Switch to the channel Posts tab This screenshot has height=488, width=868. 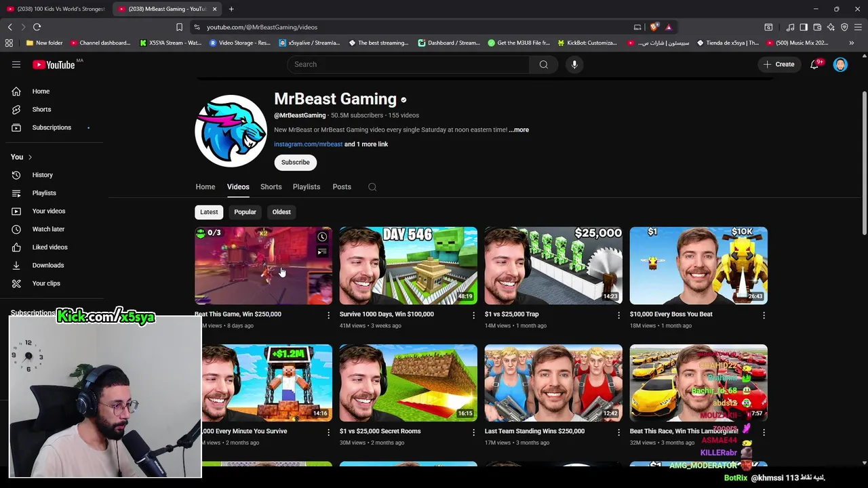[342, 187]
